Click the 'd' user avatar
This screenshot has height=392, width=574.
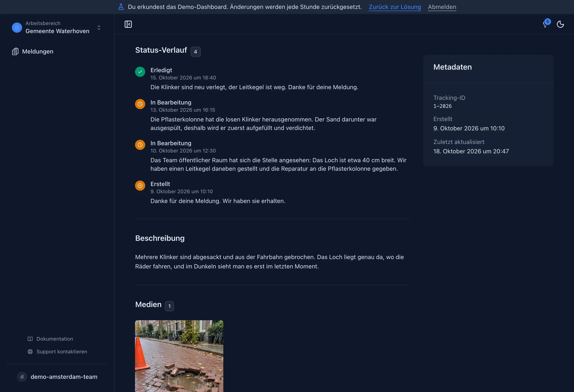[22, 377]
